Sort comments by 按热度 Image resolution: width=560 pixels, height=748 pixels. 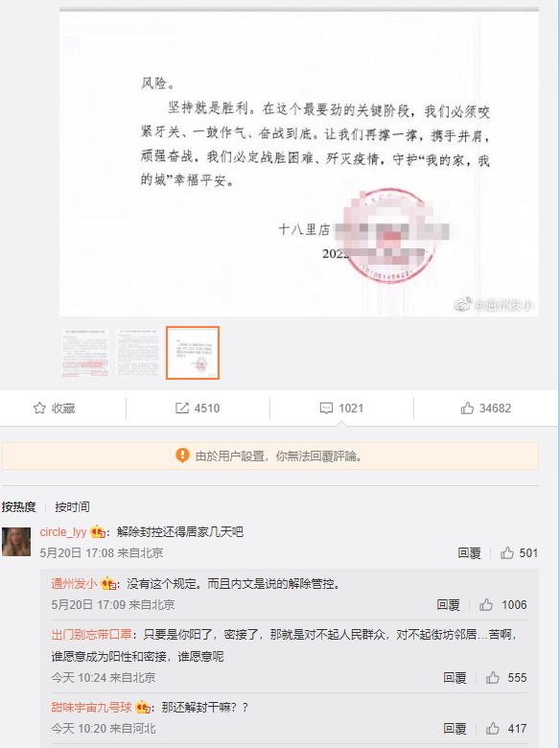[18, 506]
